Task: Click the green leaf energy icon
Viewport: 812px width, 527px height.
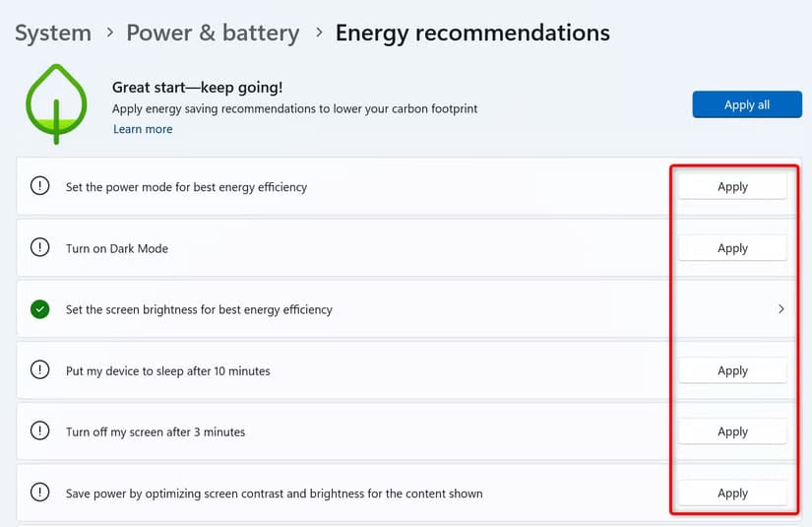Action: coord(56,104)
